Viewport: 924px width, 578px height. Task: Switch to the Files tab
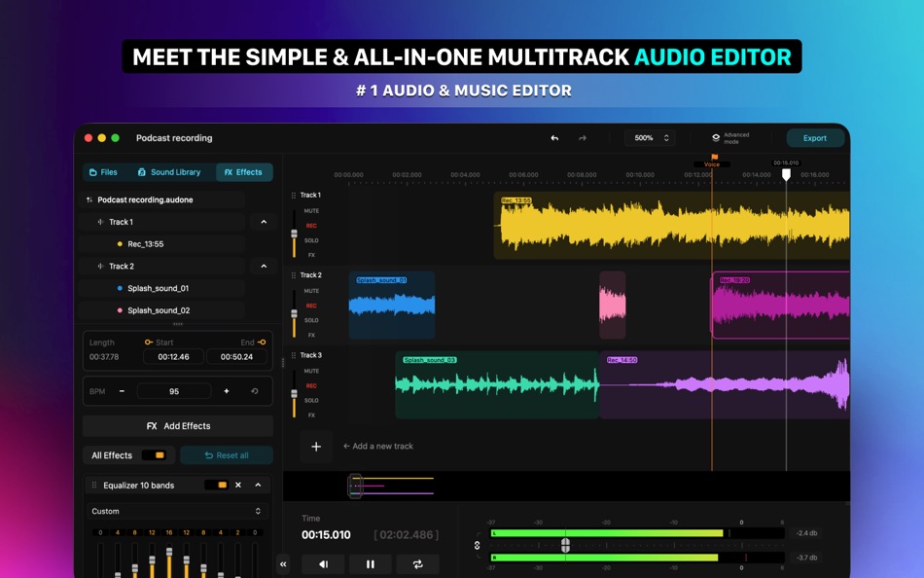[104, 171]
